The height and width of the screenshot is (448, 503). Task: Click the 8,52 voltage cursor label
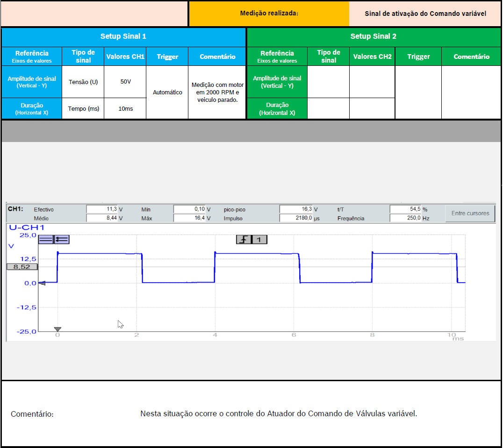click(22, 267)
